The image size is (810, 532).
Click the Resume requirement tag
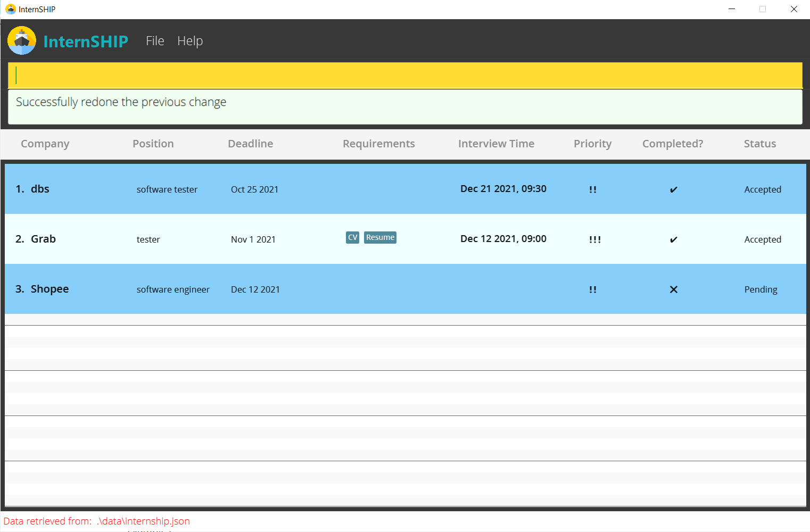point(381,237)
